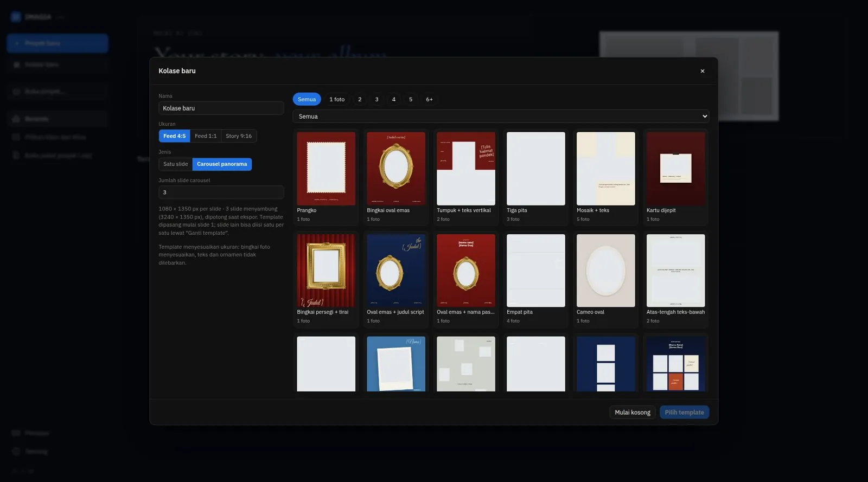Viewport: 868px width, 482px height.
Task: Select the Prangko template thumbnail
Action: [x=326, y=169]
